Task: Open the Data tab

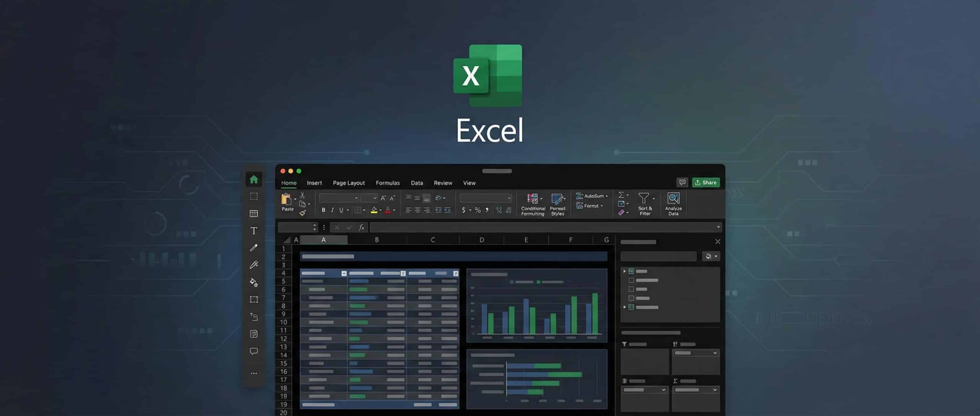Action: click(x=416, y=183)
